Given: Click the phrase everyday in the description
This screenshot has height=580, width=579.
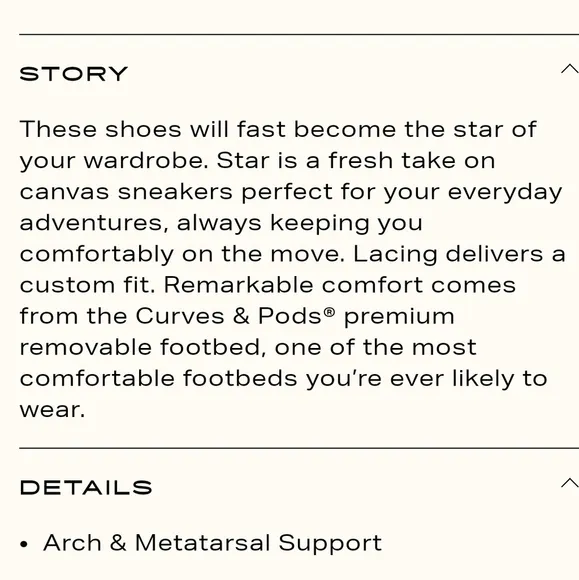Looking at the screenshot, I should coord(505,193).
